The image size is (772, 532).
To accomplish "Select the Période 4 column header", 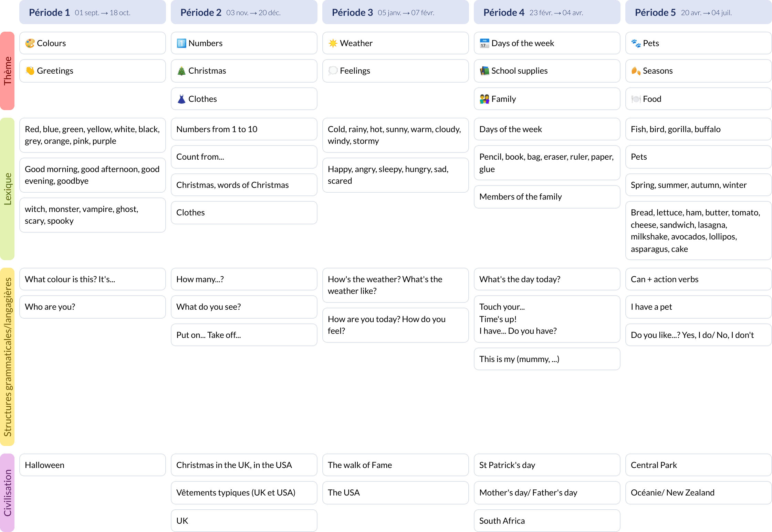I will pos(547,13).
